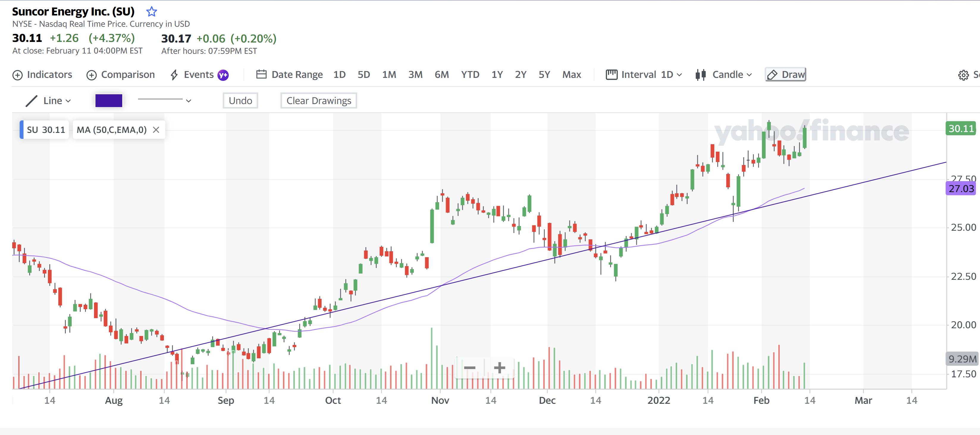Open the Date Range picker
Image resolution: width=980 pixels, height=435 pixels.
[289, 75]
